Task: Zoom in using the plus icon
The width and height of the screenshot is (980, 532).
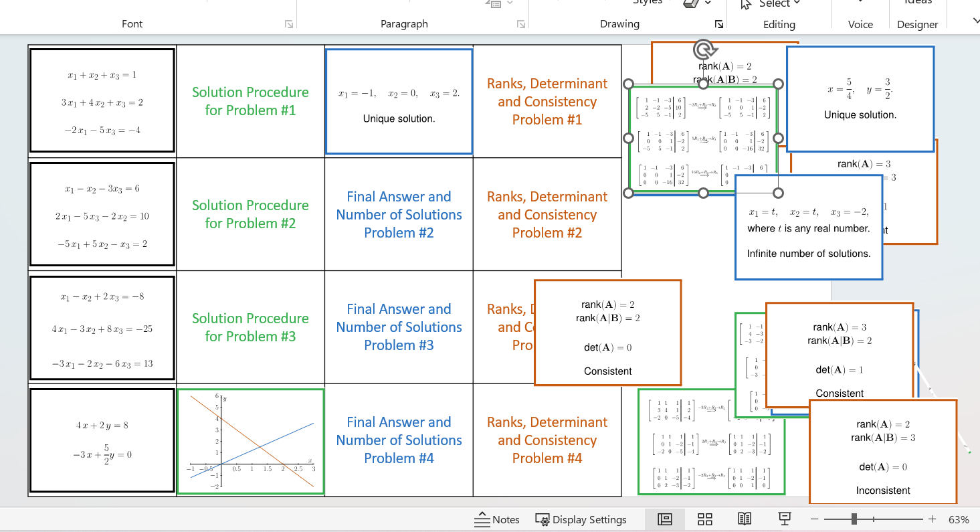Action: [x=932, y=519]
